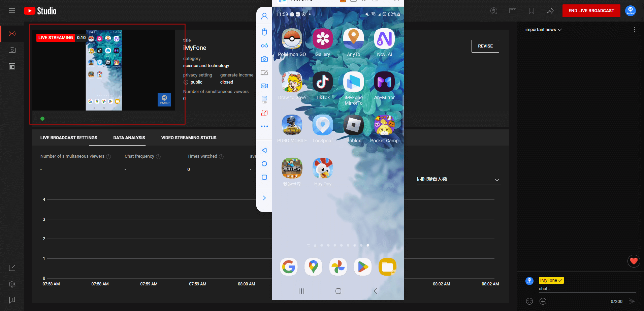
Task: Click the send message arrow in chat
Action: coord(632,301)
